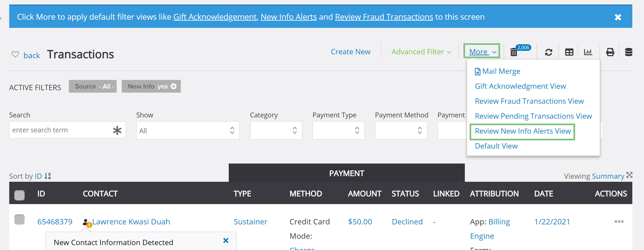The image size is (644, 250).
Task: Remove the New Info yes filter
Action: click(x=173, y=86)
